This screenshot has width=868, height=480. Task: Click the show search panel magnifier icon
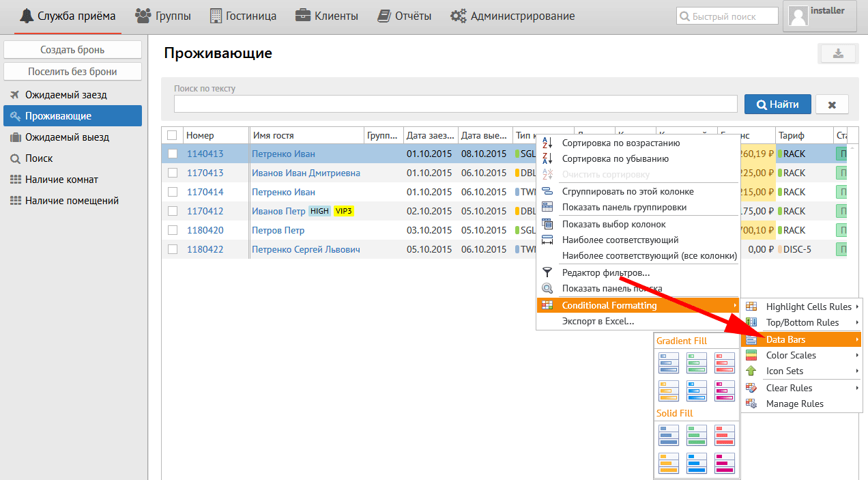[x=547, y=288]
